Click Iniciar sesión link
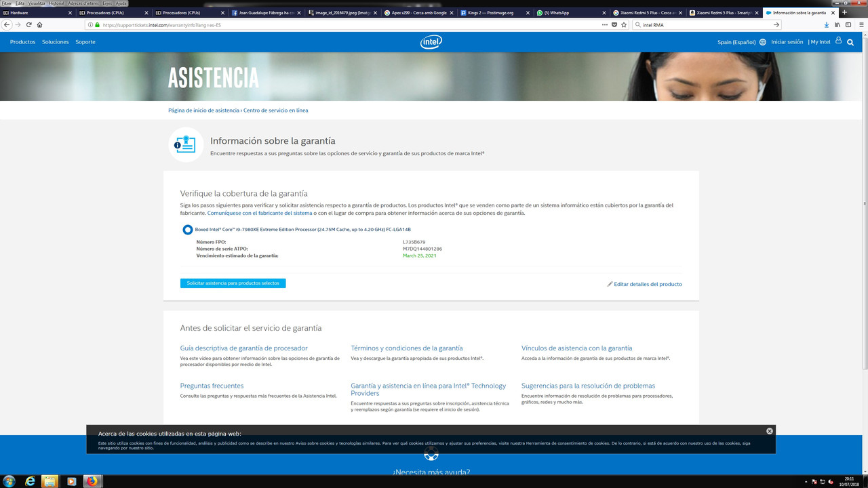This screenshot has height=488, width=868. 787,42
